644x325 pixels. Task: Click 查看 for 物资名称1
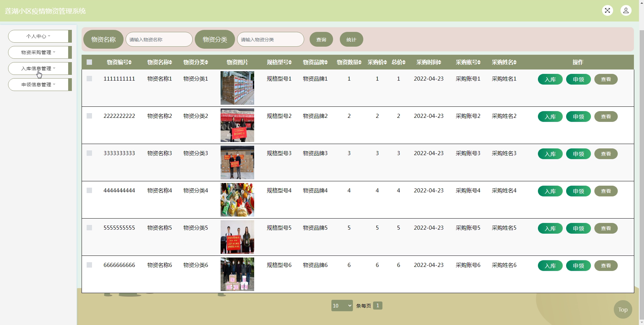[x=606, y=79]
